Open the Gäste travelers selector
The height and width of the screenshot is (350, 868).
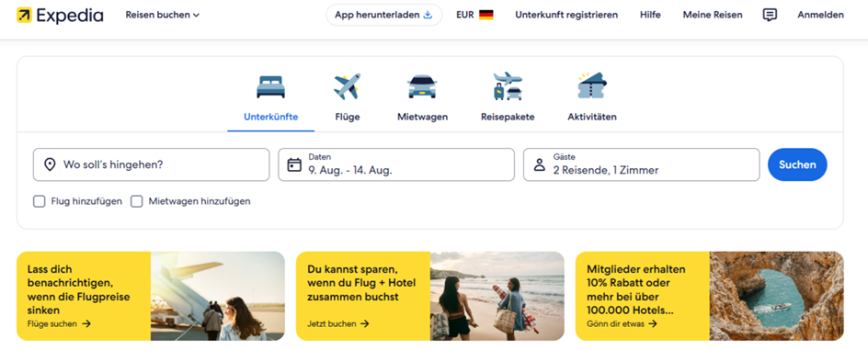pyautogui.click(x=641, y=164)
